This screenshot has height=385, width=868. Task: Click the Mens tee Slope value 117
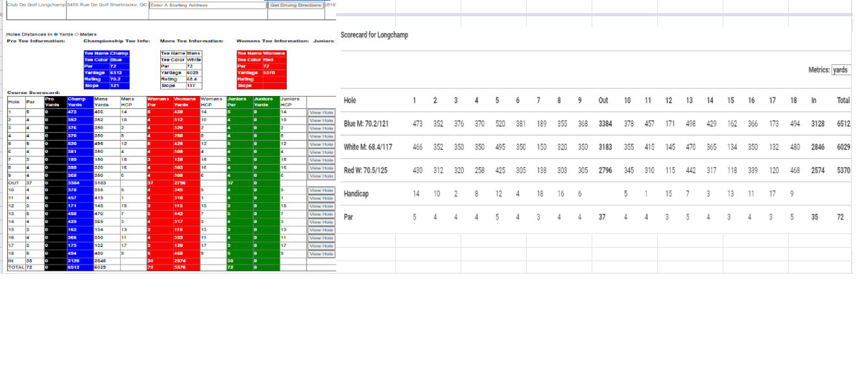pyautogui.click(x=194, y=86)
